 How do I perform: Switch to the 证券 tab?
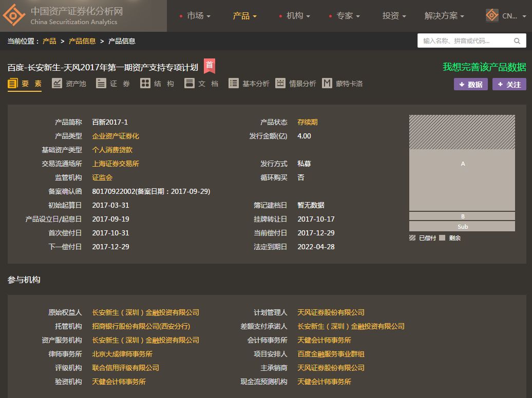113,84
